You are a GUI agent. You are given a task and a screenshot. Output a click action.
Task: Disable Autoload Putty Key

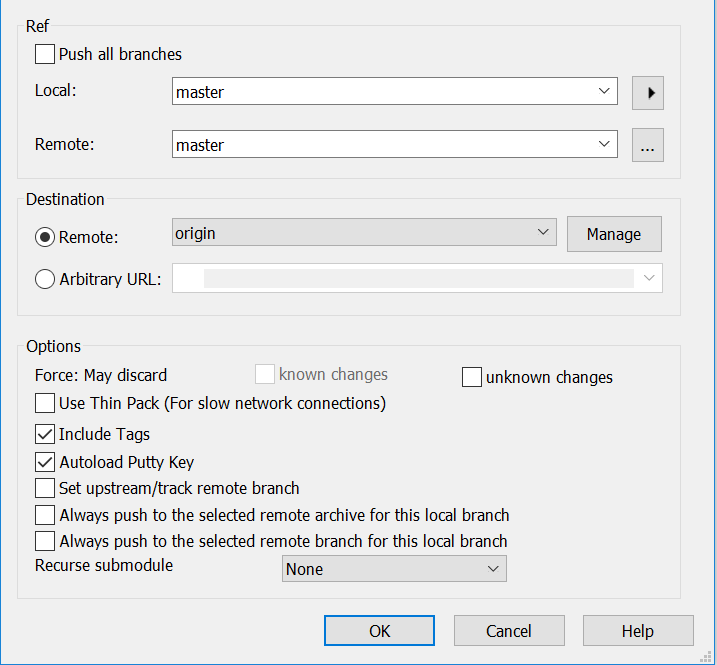[45, 462]
